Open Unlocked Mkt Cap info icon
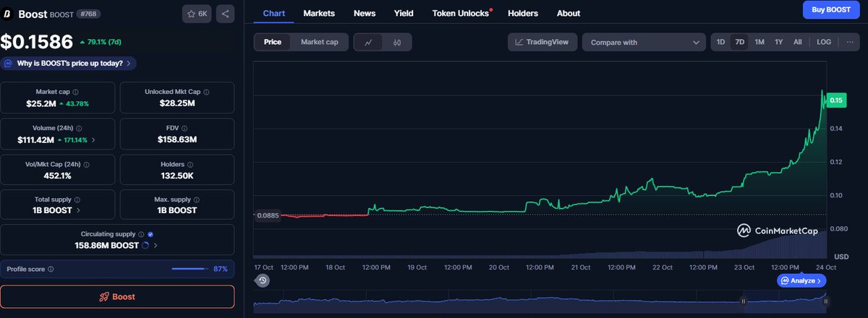This screenshot has height=318, width=868. click(x=208, y=93)
